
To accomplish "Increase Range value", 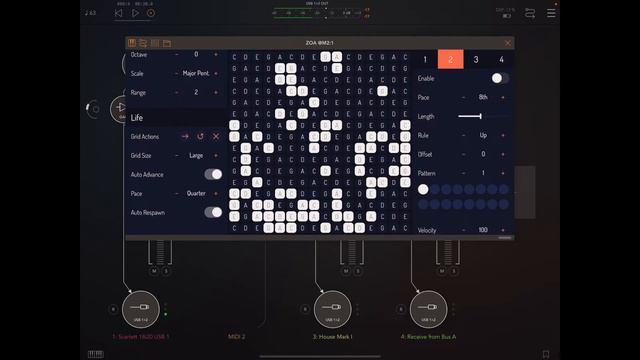I will 216,93.
